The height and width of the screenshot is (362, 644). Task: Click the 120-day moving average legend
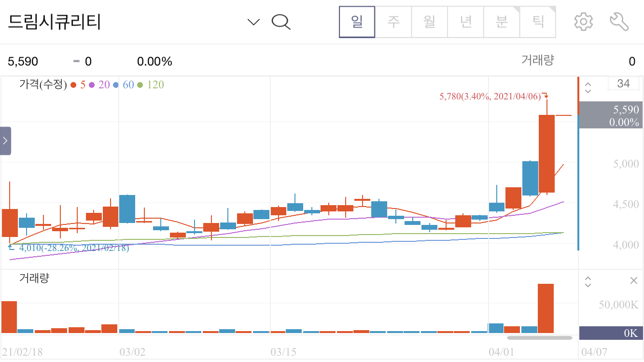click(x=151, y=85)
